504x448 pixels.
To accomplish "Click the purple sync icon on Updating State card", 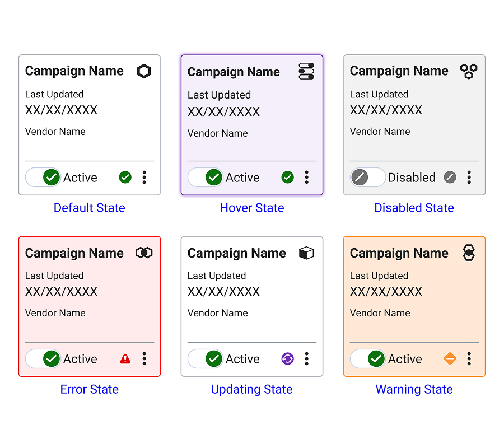I will point(287,359).
